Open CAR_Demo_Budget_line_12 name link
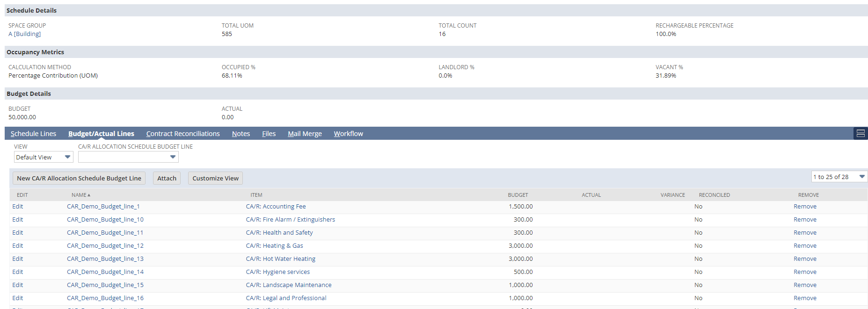The image size is (868, 309). (105, 245)
